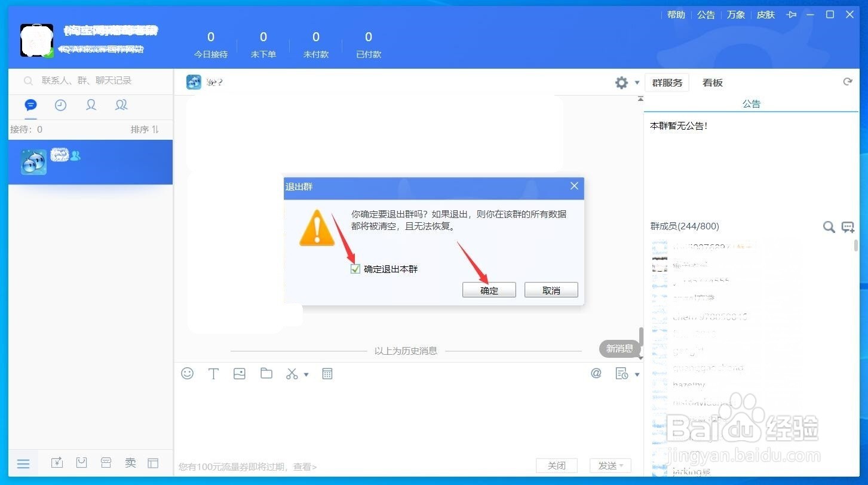The width and height of the screenshot is (868, 485).
Task: Select the group conversation in list
Action: (x=90, y=162)
